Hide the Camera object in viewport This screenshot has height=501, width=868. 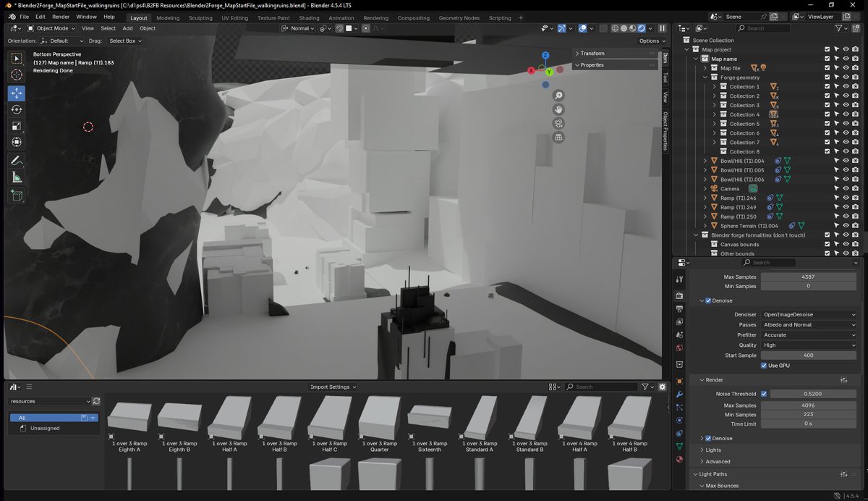pyautogui.click(x=846, y=189)
